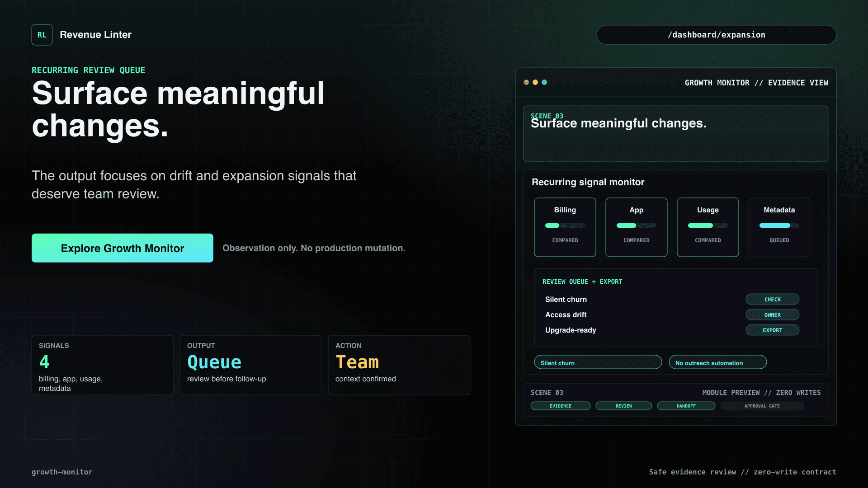868x488 pixels.
Task: Click the Silent churn tag chip
Action: point(598,362)
